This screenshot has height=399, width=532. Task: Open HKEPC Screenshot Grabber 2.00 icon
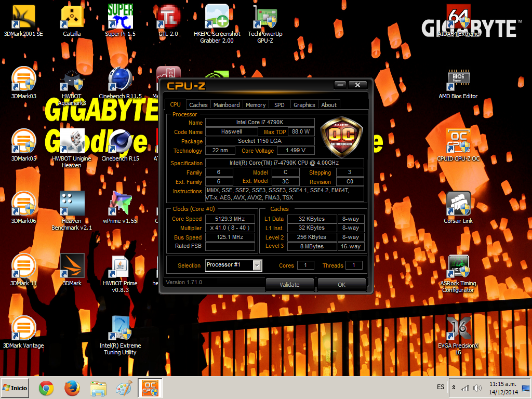(217, 24)
